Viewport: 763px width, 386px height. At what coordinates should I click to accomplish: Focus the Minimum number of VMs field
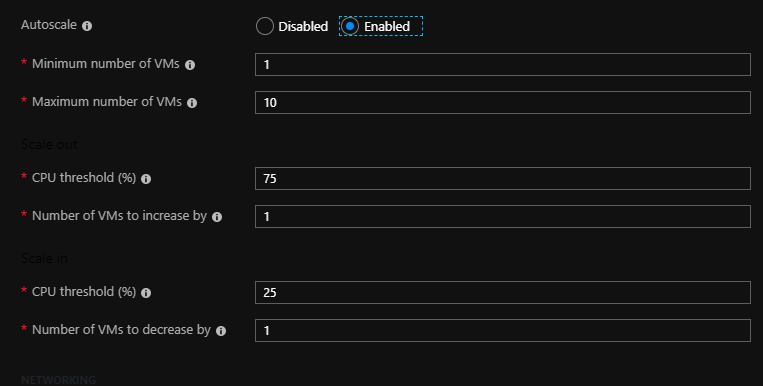tap(503, 64)
